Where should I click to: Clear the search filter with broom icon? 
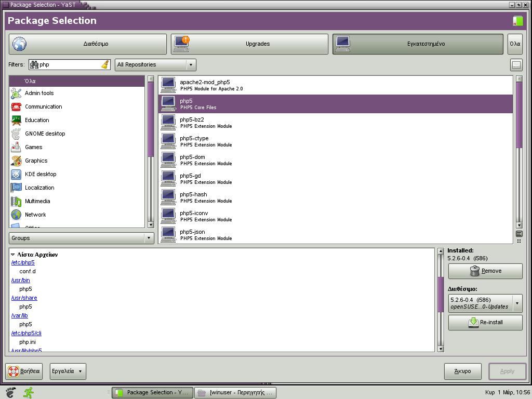[x=105, y=64]
